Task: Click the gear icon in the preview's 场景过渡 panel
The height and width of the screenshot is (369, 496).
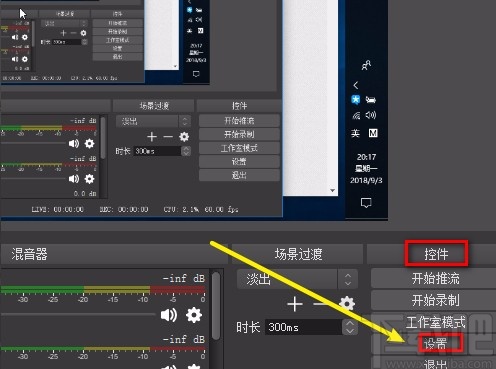Action: (x=184, y=137)
